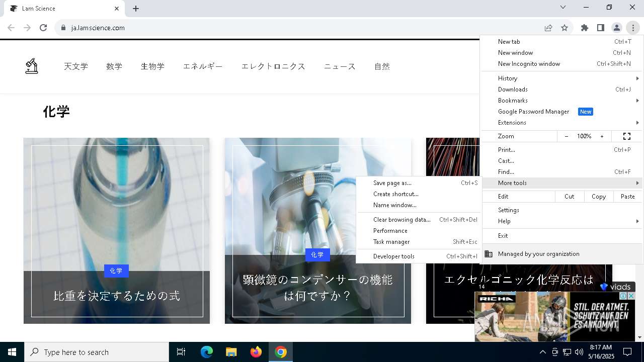The height and width of the screenshot is (362, 644).
Task: Click the Chrome taskbar icon
Action: (x=281, y=352)
